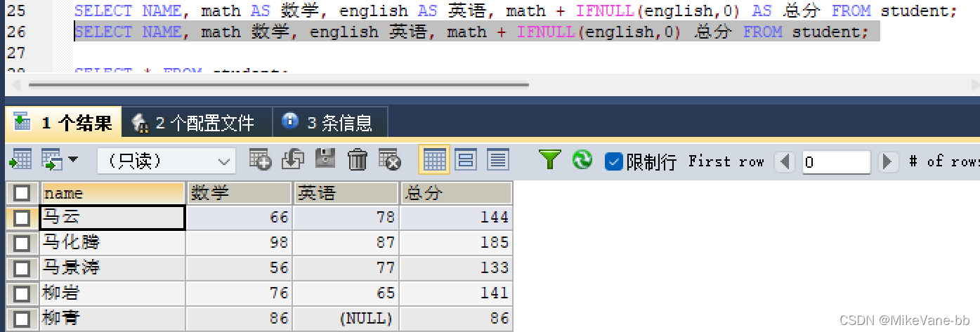Click the 总分 column header
This screenshot has width=980, height=332.
(x=456, y=193)
